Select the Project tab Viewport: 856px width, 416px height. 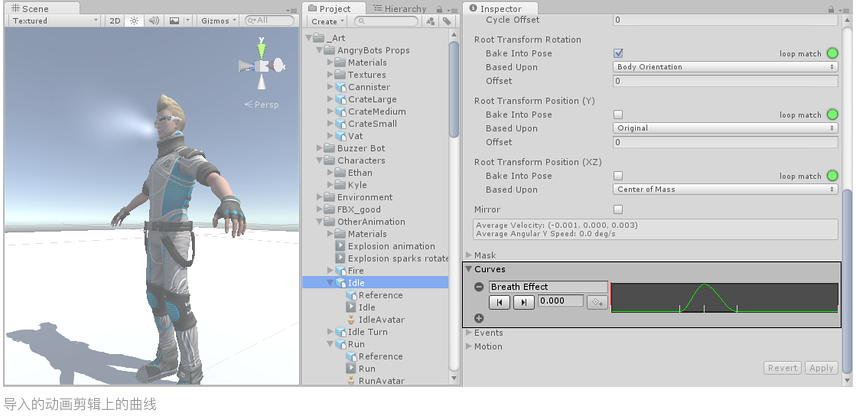(x=335, y=8)
